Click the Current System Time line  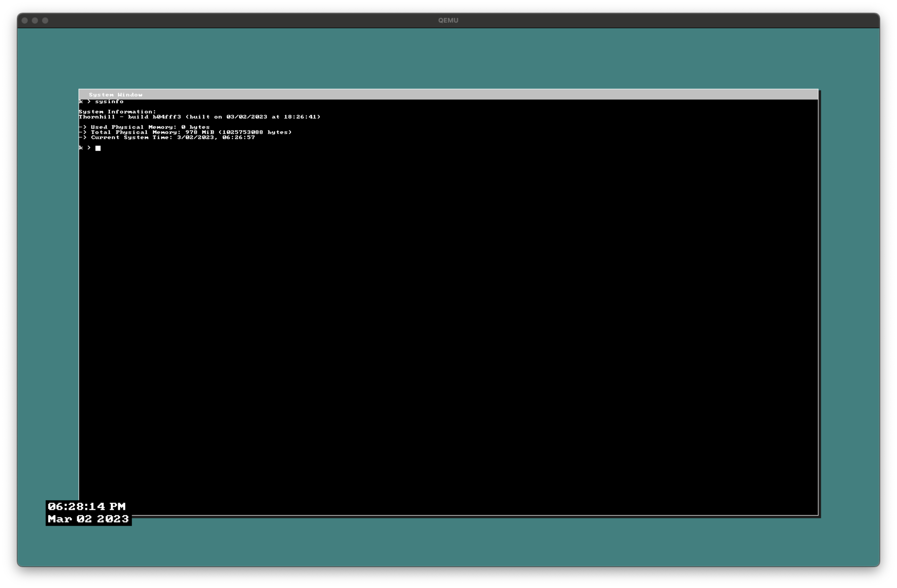click(x=173, y=138)
